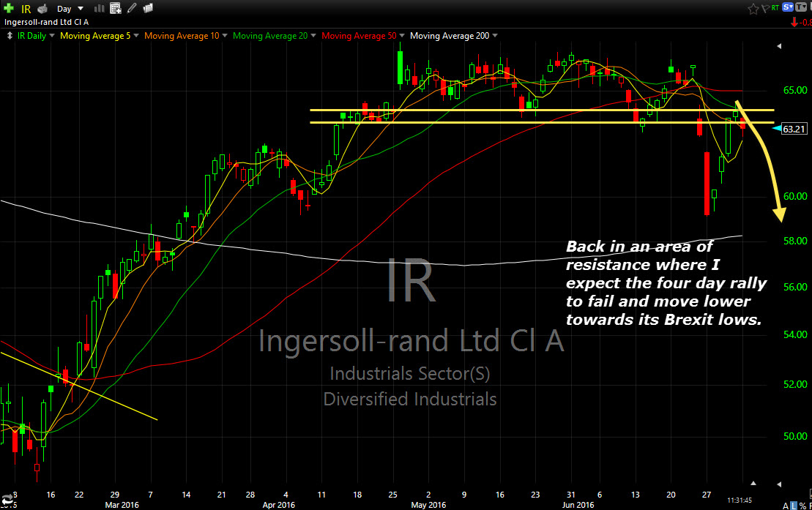Click the 52.00 price axis label

click(x=795, y=384)
